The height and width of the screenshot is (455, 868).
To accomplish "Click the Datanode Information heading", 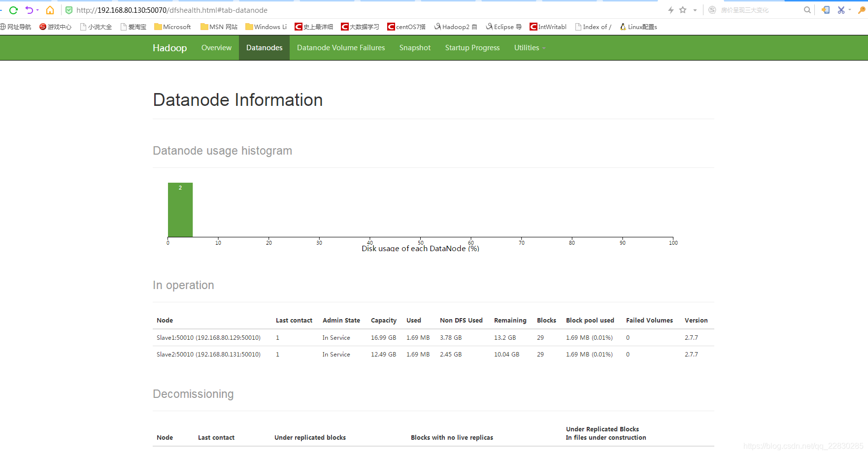I will pos(238,100).
